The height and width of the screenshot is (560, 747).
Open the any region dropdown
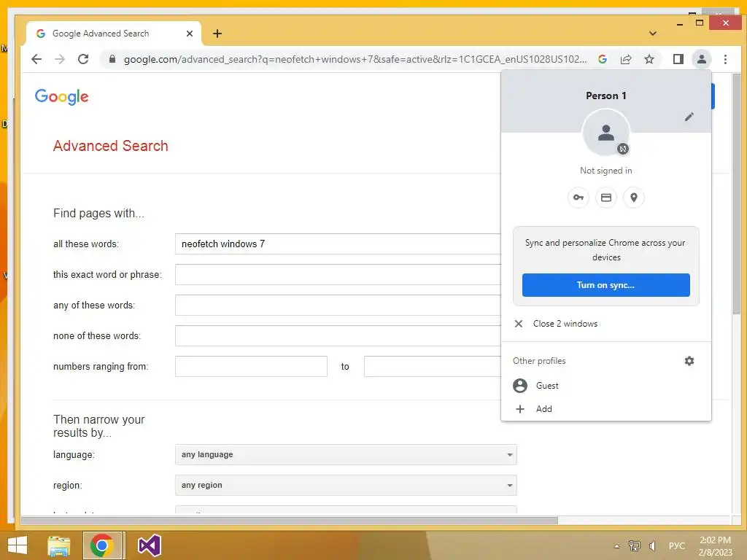point(346,485)
